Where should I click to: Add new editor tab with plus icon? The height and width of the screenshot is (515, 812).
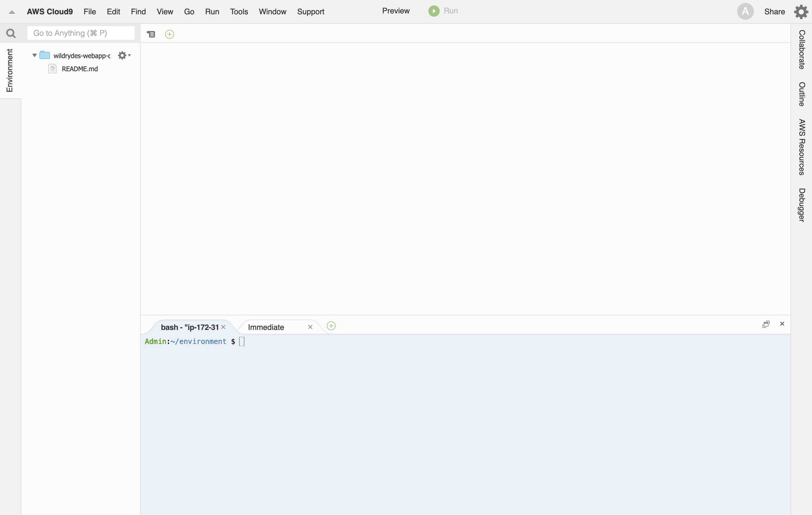coord(170,34)
